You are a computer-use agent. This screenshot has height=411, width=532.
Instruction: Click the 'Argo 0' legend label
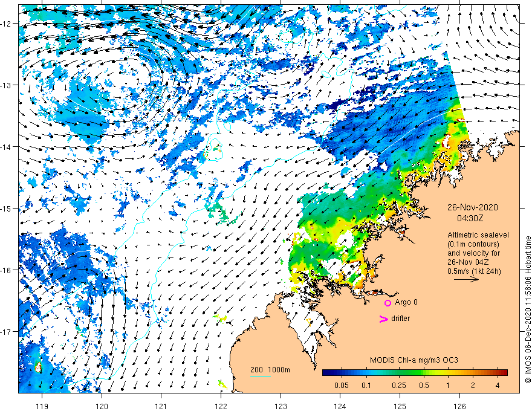pyautogui.click(x=406, y=302)
